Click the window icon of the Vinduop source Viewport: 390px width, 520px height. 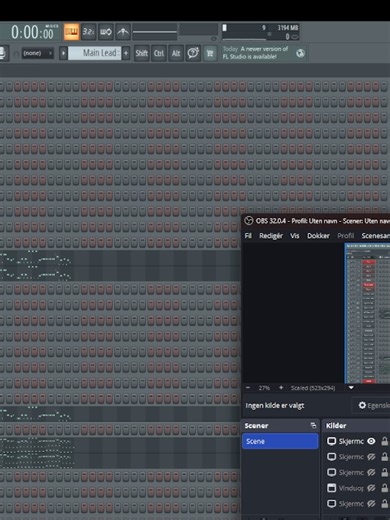pyautogui.click(x=331, y=488)
